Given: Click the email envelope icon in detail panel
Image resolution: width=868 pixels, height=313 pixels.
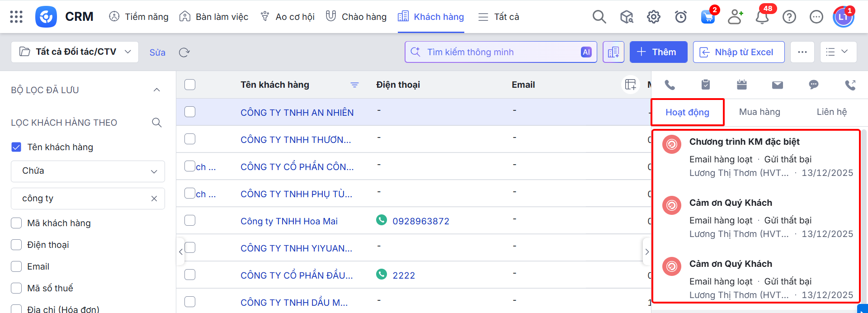Looking at the screenshot, I should (777, 85).
